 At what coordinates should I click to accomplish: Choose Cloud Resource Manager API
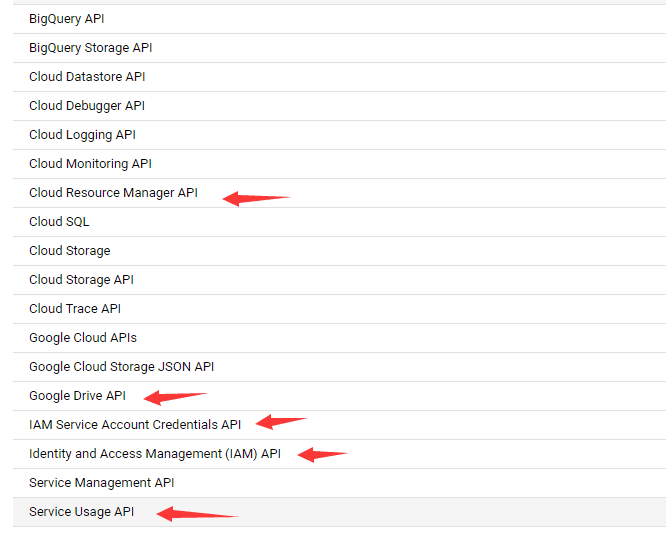click(x=113, y=193)
